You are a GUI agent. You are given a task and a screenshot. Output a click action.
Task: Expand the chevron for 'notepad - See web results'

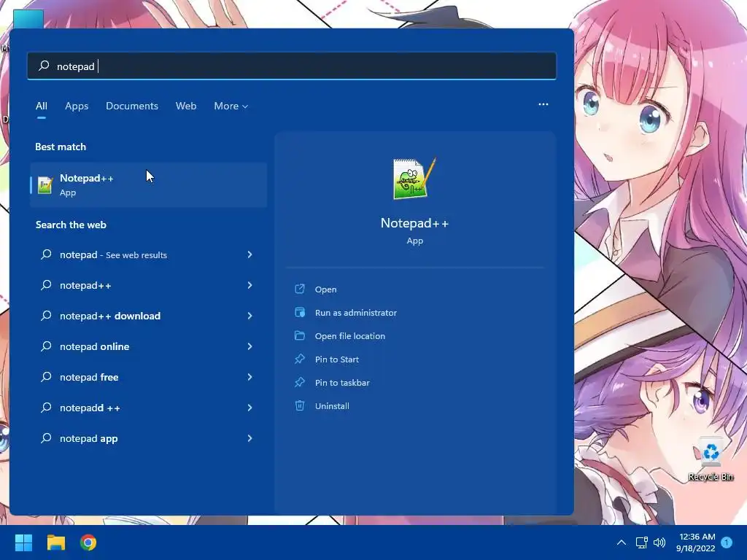(x=249, y=254)
